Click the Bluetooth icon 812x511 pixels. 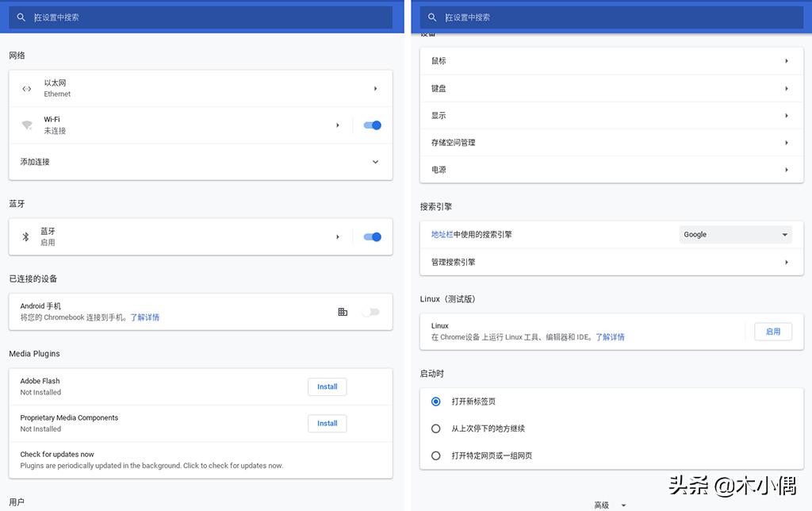click(x=26, y=236)
